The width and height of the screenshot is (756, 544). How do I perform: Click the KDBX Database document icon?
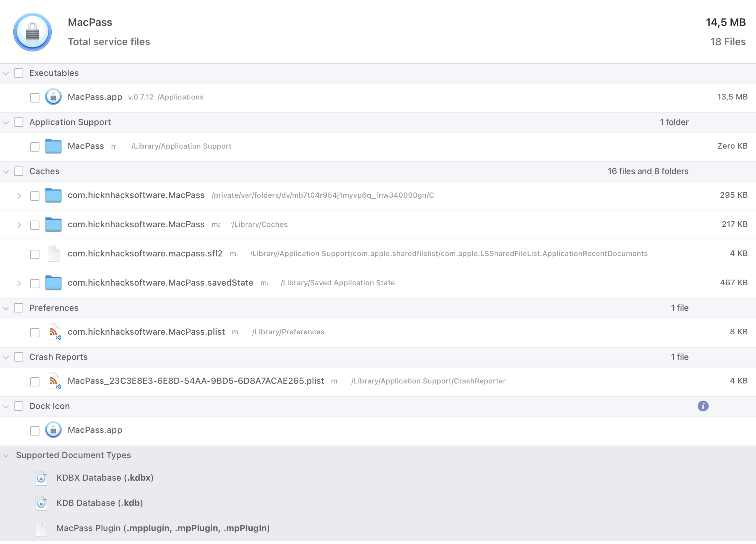pos(41,478)
